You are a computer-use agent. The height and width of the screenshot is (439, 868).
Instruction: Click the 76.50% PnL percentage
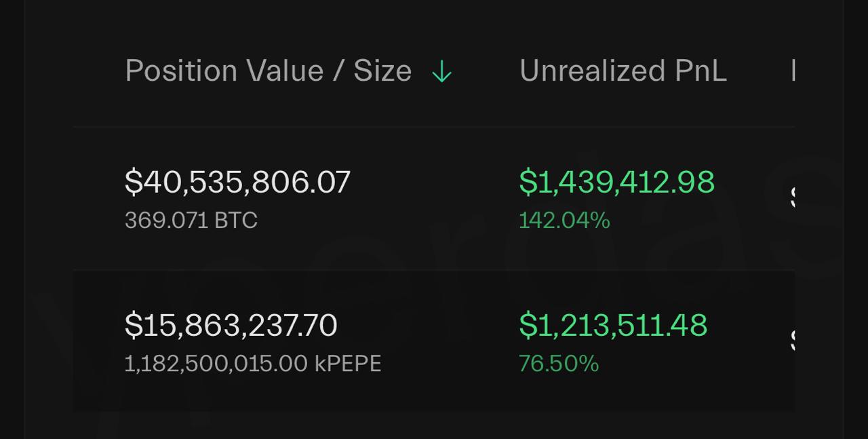click(559, 364)
